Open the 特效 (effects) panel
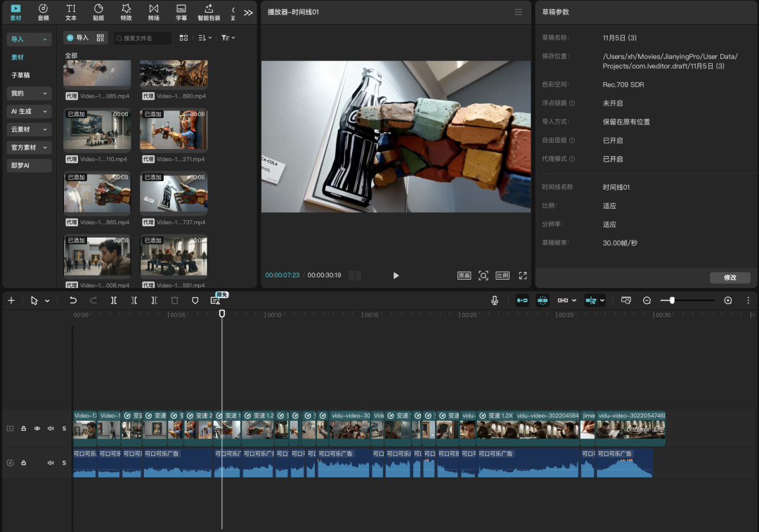Image resolution: width=759 pixels, height=532 pixels. pyautogui.click(x=126, y=12)
